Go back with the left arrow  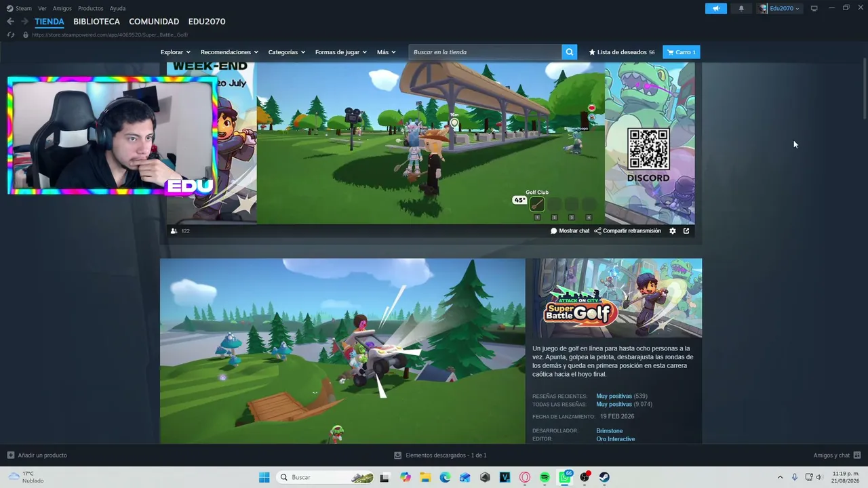pyautogui.click(x=10, y=22)
